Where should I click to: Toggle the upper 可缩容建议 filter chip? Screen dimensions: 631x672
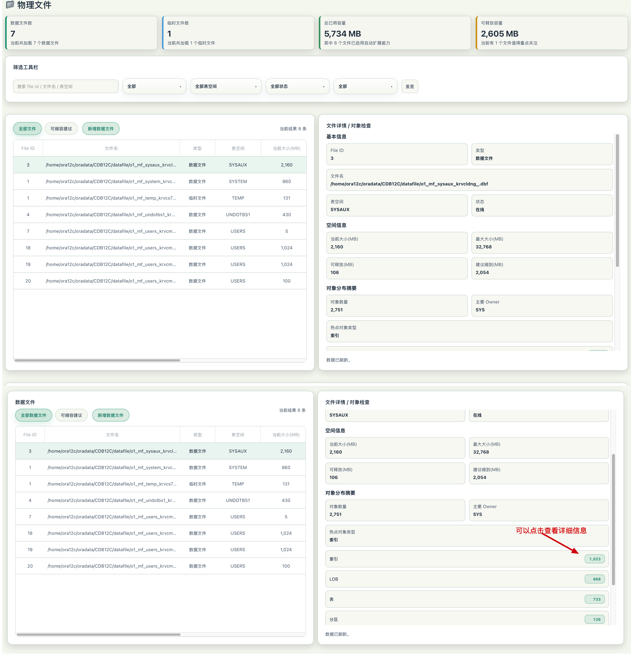(x=61, y=129)
